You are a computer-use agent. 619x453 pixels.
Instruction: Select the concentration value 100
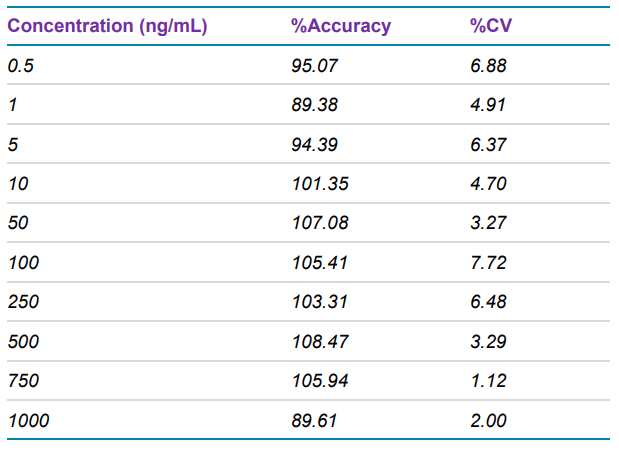tap(21, 263)
